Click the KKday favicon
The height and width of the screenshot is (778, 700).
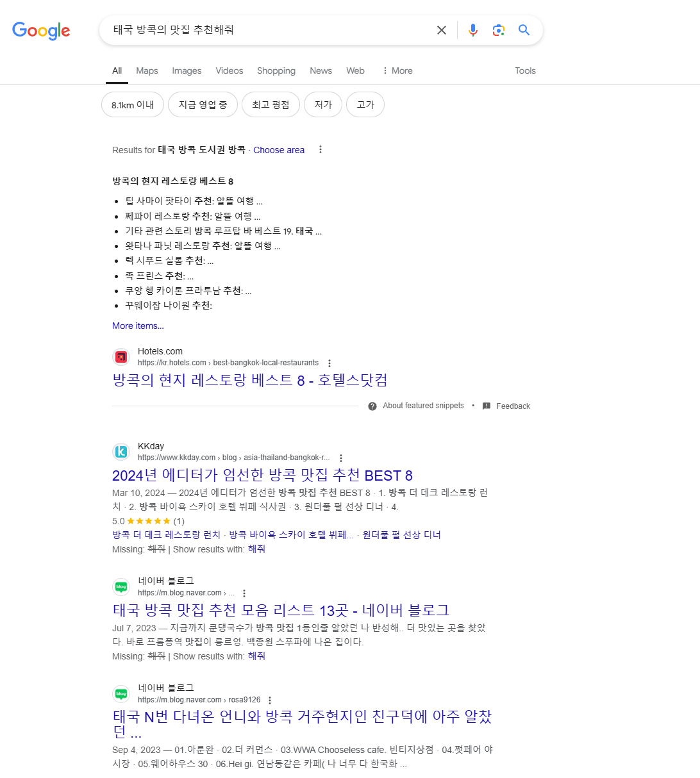tap(121, 452)
